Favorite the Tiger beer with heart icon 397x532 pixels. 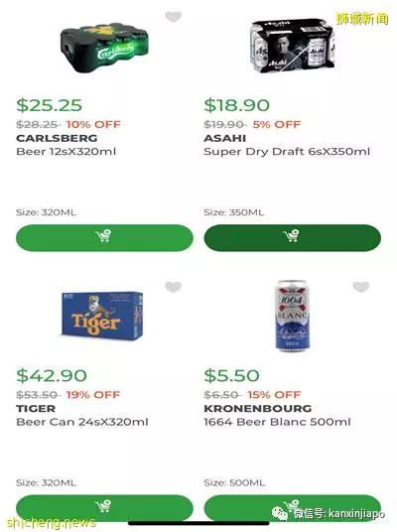(174, 287)
